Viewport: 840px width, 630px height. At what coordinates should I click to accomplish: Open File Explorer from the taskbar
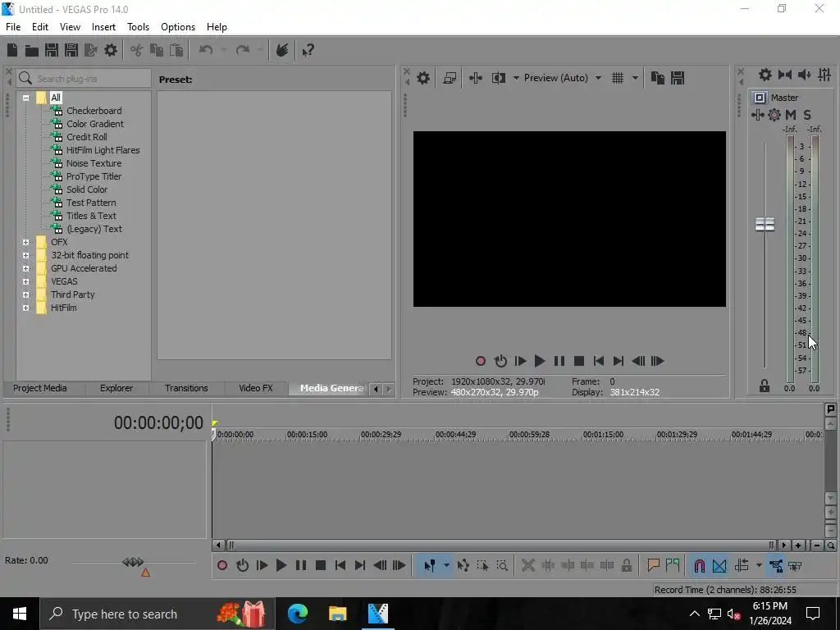click(337, 614)
